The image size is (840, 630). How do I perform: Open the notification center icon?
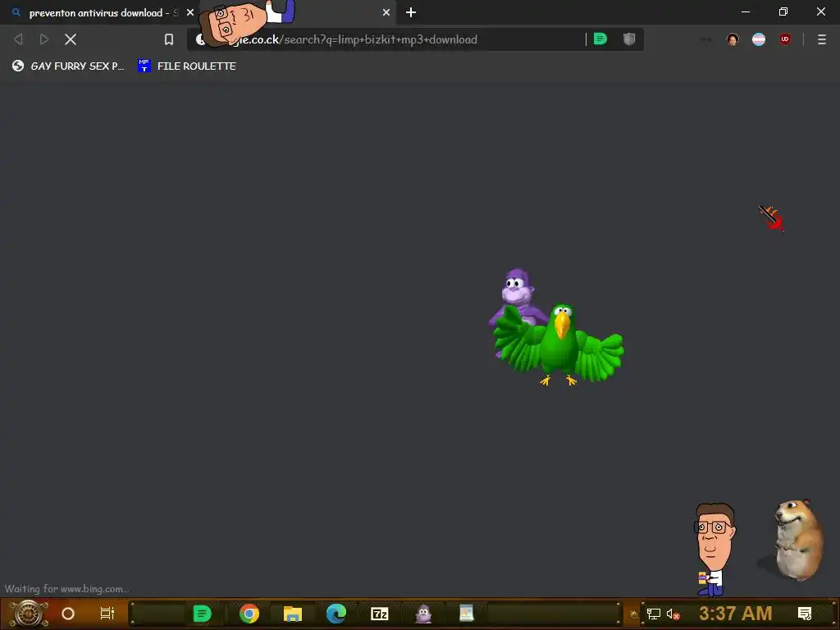pyautogui.click(x=805, y=614)
